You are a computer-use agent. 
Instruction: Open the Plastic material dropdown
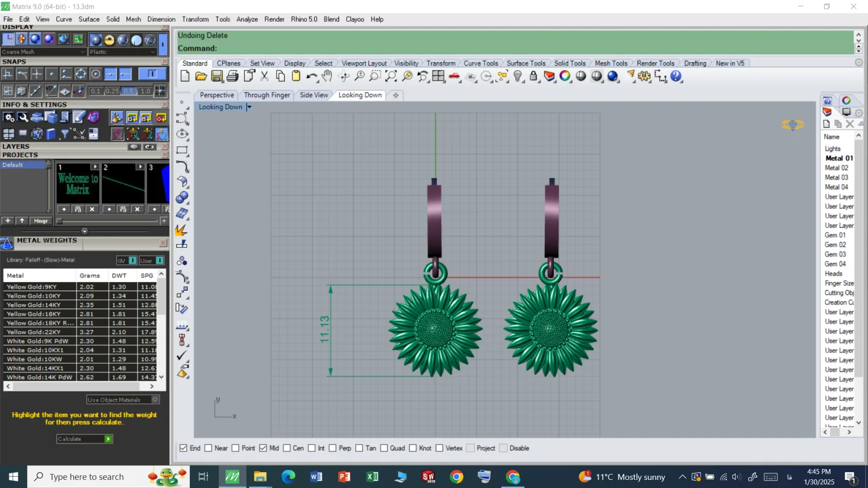click(123, 52)
